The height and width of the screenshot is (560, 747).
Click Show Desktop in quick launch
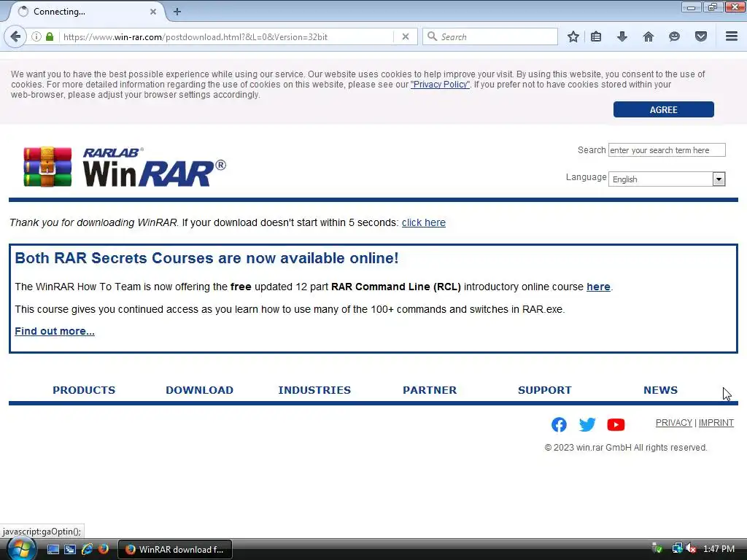(53, 550)
